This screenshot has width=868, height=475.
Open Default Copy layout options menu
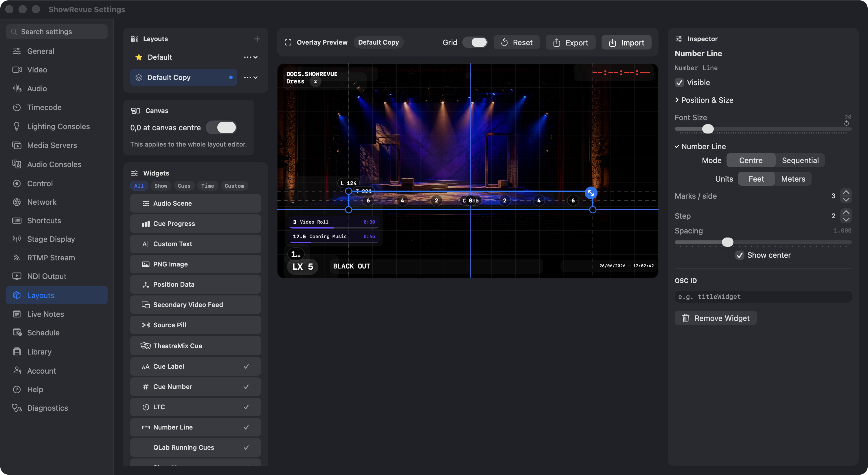pos(251,78)
